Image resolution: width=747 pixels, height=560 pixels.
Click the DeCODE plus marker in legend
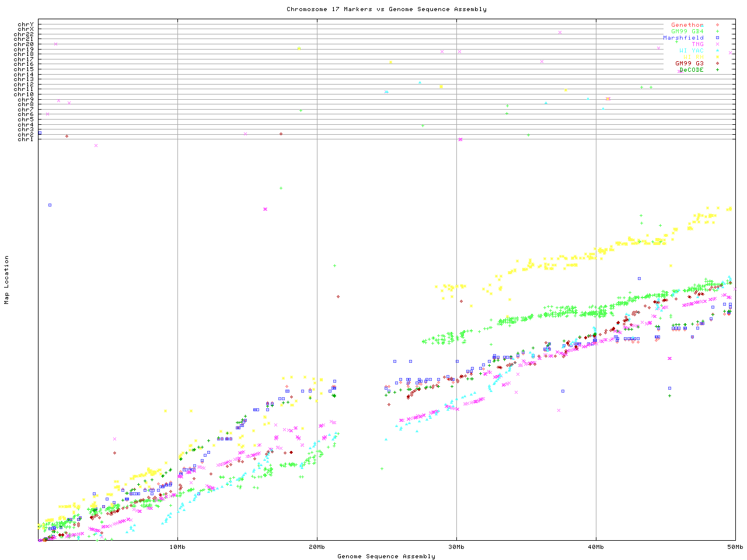(717, 70)
